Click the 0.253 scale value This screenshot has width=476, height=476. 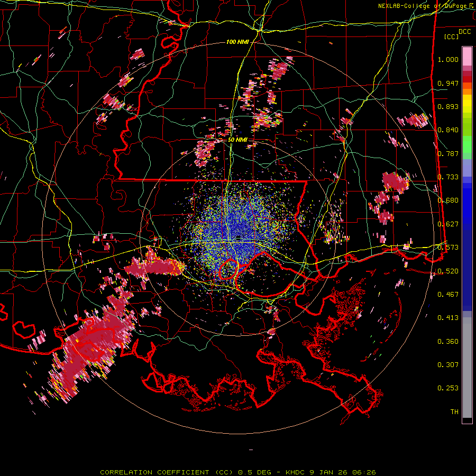click(x=448, y=388)
